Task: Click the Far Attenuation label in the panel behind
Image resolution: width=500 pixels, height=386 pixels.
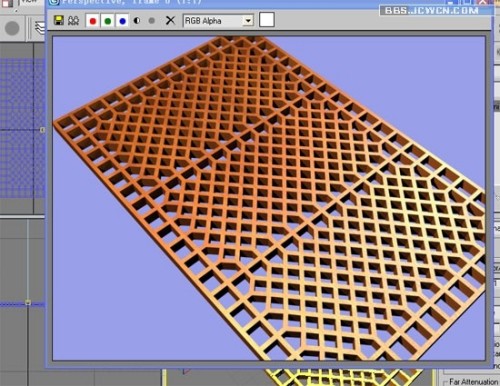Action: click(473, 382)
